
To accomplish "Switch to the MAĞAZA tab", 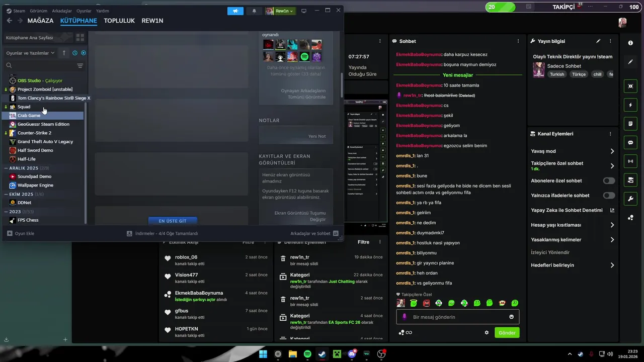I will (40, 21).
